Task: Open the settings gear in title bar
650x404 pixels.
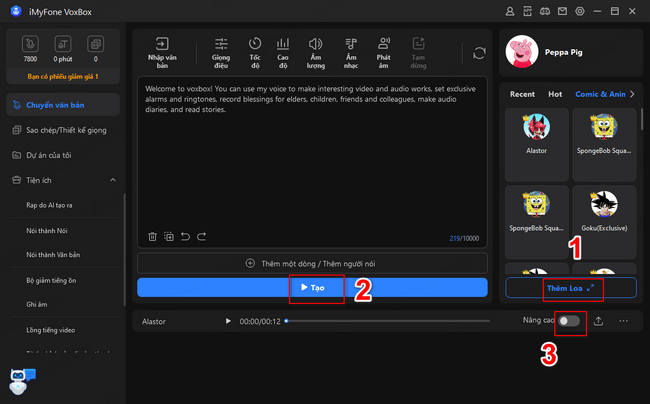Action: [x=580, y=12]
